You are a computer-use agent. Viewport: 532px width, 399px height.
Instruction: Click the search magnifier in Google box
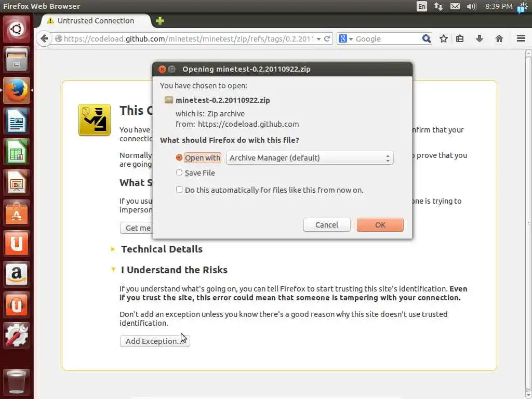click(426, 38)
